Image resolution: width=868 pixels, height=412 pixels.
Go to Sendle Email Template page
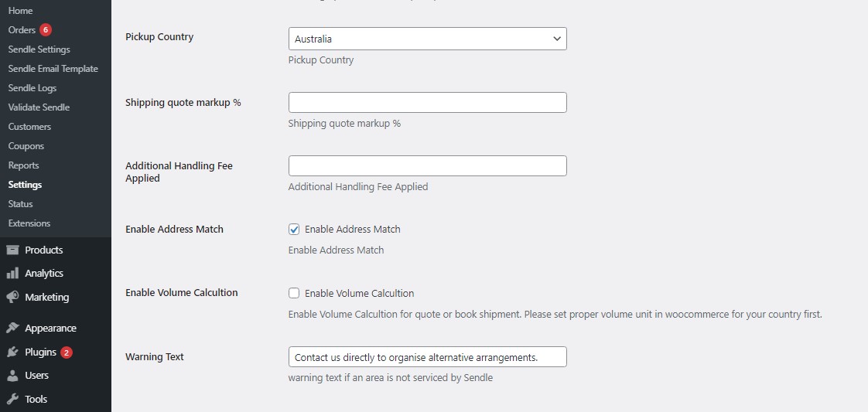(x=53, y=69)
